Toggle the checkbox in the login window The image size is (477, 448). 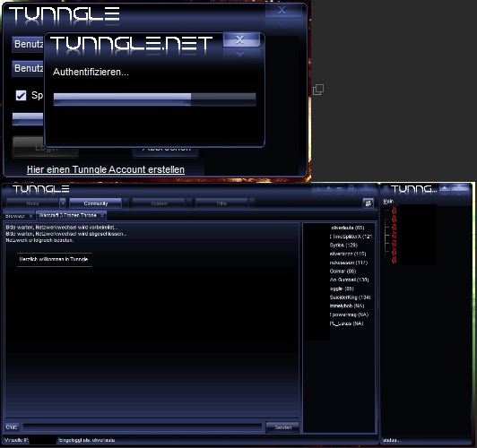(x=21, y=96)
